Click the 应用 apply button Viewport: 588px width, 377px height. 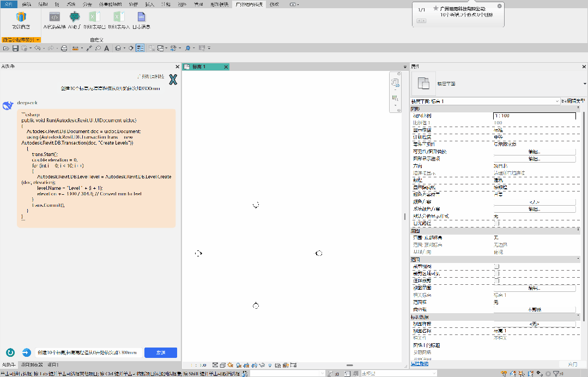(572, 364)
